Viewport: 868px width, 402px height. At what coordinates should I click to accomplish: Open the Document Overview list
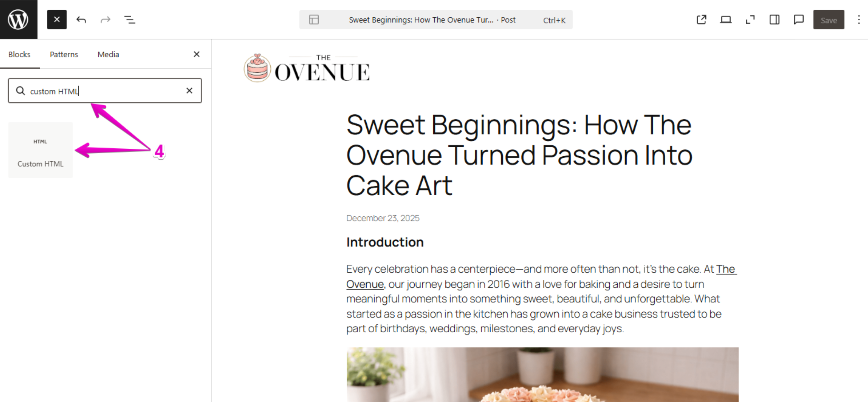tap(130, 20)
